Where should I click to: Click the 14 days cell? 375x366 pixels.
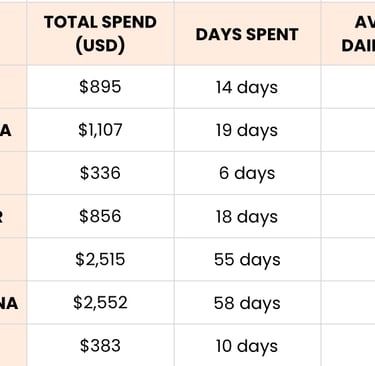point(247,87)
